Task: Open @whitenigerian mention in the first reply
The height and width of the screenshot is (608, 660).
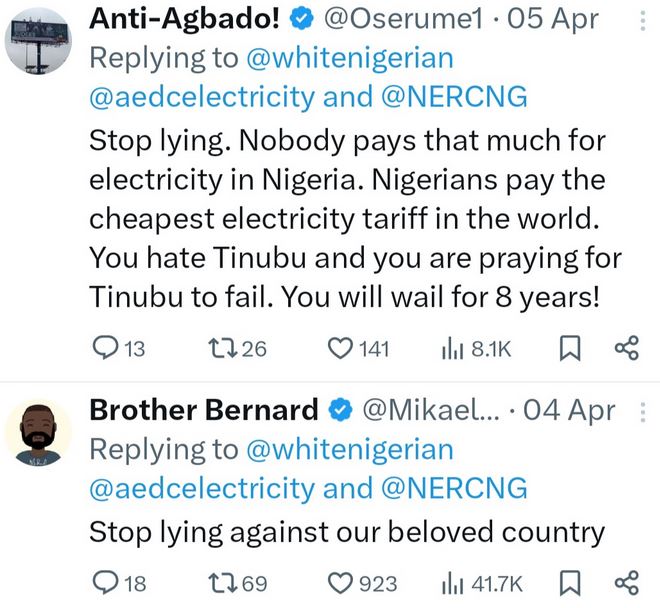Action: tap(346, 59)
